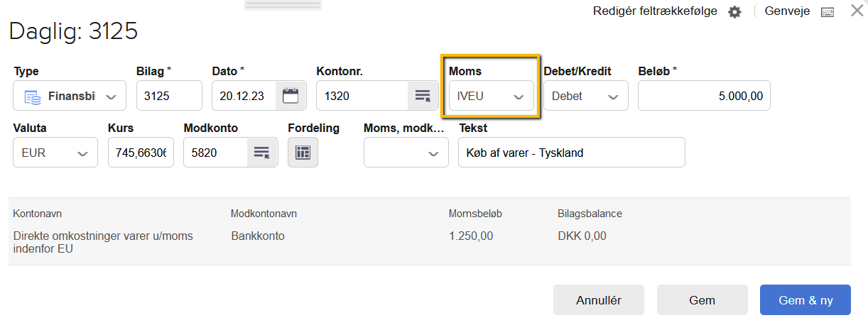Screen dimensions: 868x330
Task: Click the settings gear icon
Action: 734,12
